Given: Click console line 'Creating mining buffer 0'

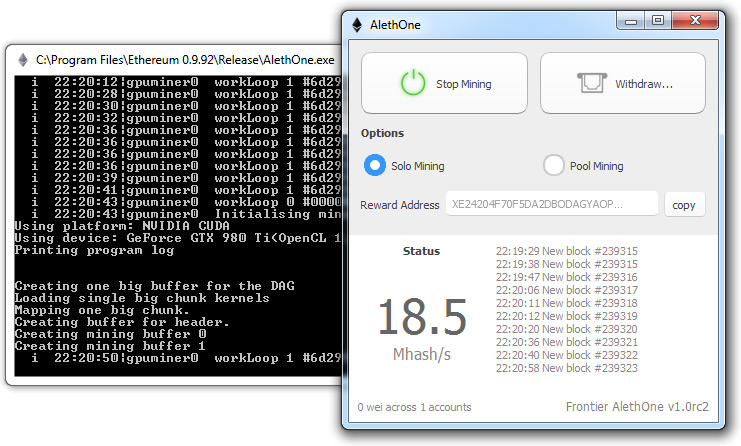Looking at the screenshot, I should (110, 334).
